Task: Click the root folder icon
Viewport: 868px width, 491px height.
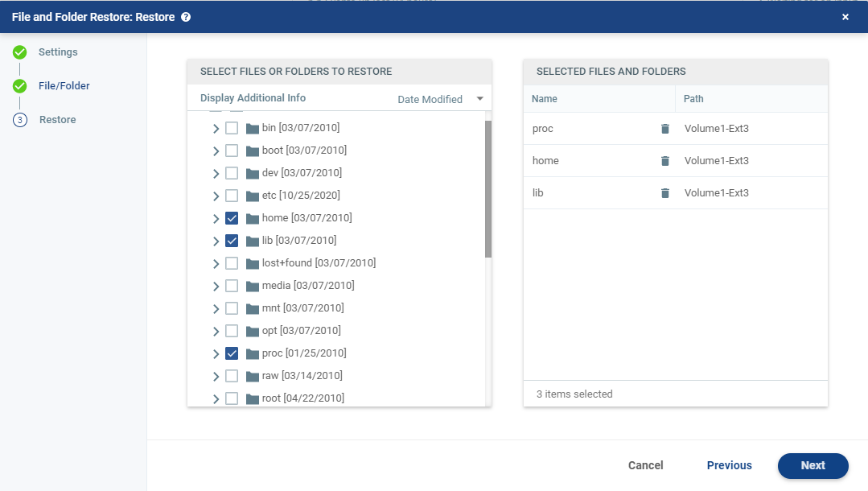Action: tap(253, 399)
